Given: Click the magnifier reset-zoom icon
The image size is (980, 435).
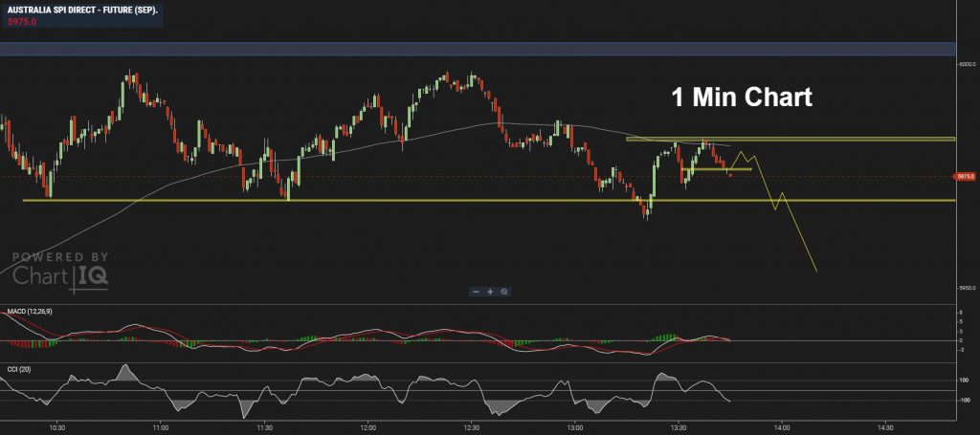Looking at the screenshot, I should pos(504,292).
